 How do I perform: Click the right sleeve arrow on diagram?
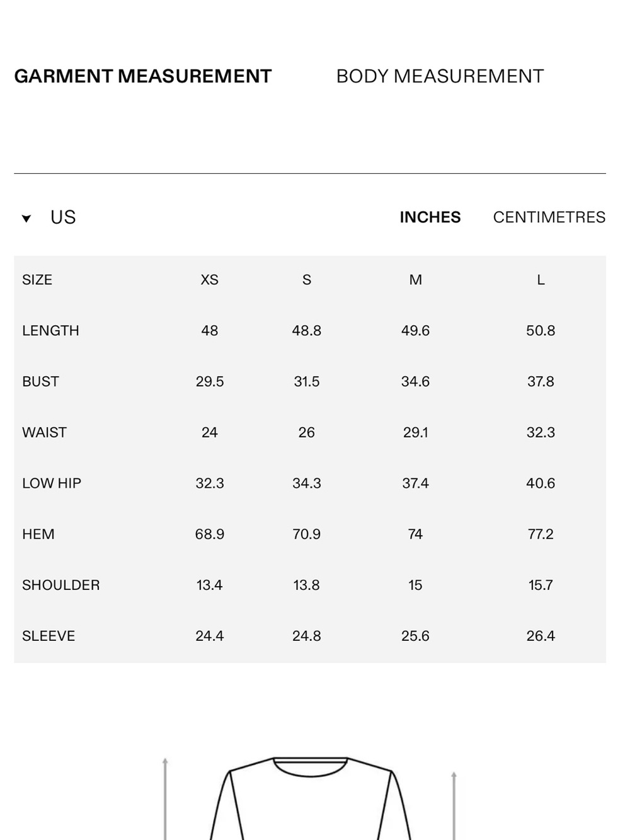(x=454, y=805)
